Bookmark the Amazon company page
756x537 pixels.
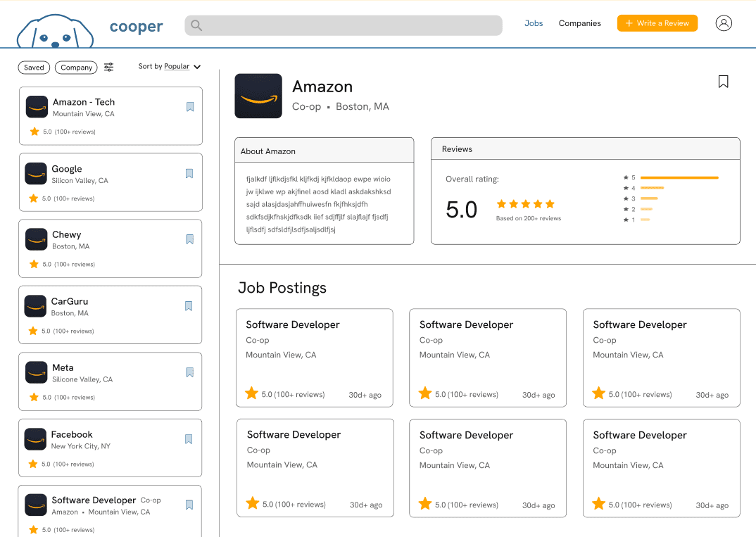click(723, 82)
